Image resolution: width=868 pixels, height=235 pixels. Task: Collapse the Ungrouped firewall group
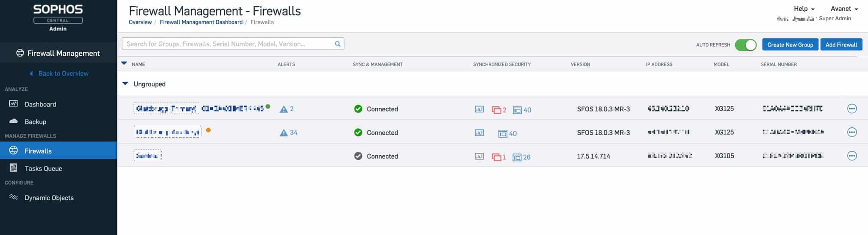[125, 84]
